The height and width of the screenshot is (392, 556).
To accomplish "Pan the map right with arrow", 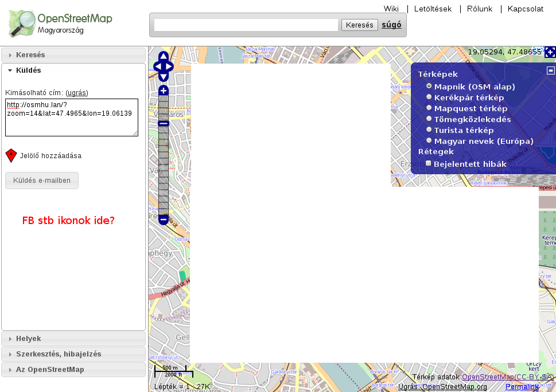I will pyautogui.click(x=169, y=66).
